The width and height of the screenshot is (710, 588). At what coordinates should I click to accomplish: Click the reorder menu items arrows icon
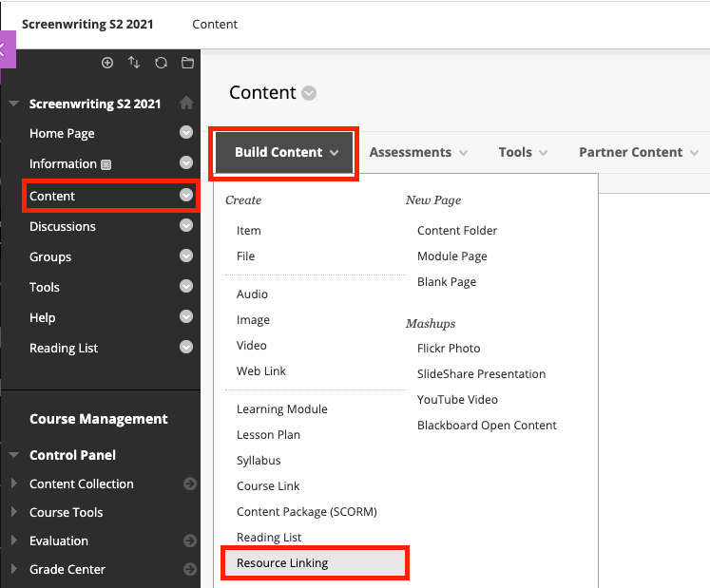(134, 63)
